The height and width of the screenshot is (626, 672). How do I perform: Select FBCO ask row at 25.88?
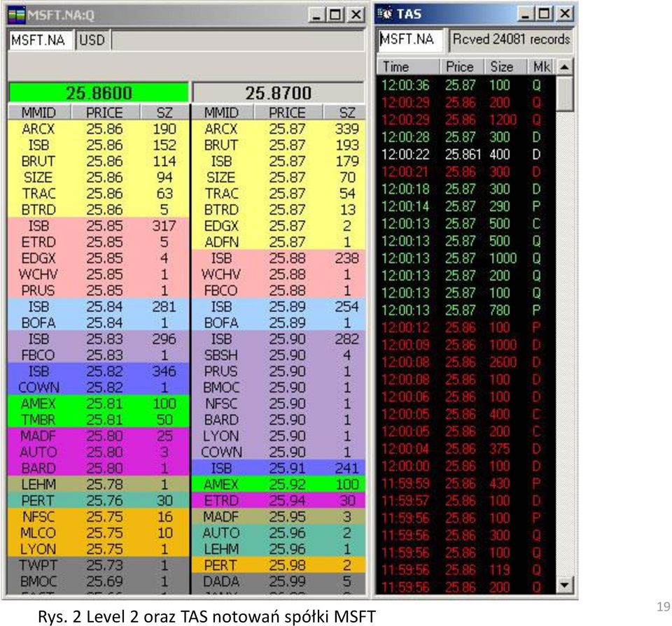[x=279, y=291]
